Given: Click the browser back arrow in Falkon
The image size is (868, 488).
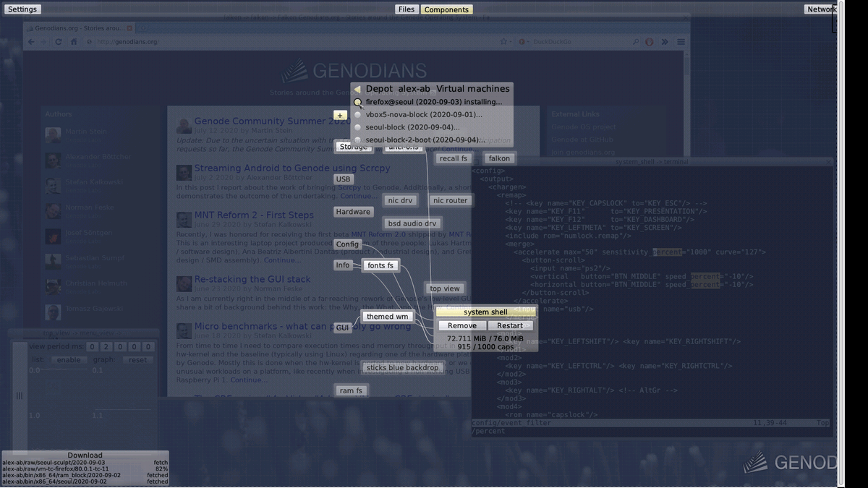Looking at the screenshot, I should (x=31, y=42).
